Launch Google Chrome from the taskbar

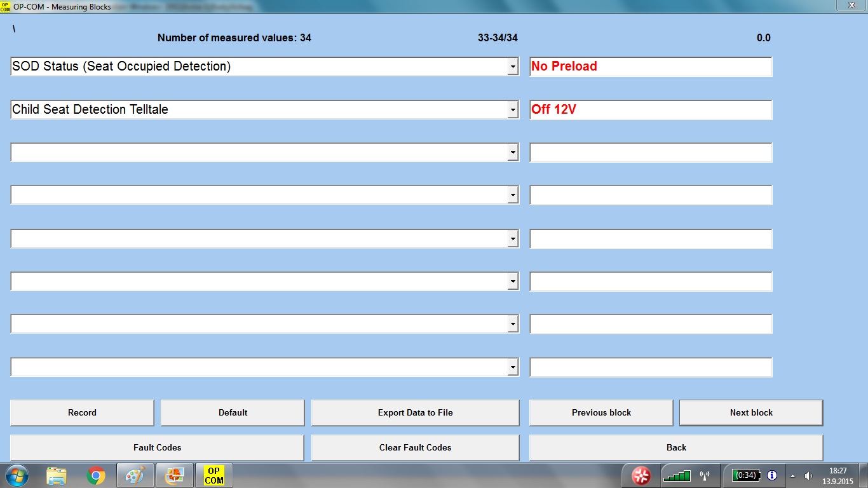tap(96, 475)
